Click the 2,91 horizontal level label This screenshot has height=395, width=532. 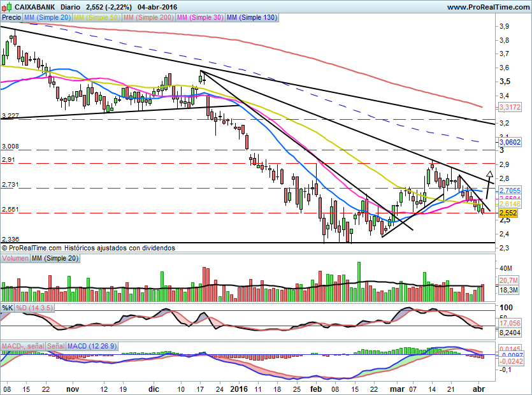(8, 159)
